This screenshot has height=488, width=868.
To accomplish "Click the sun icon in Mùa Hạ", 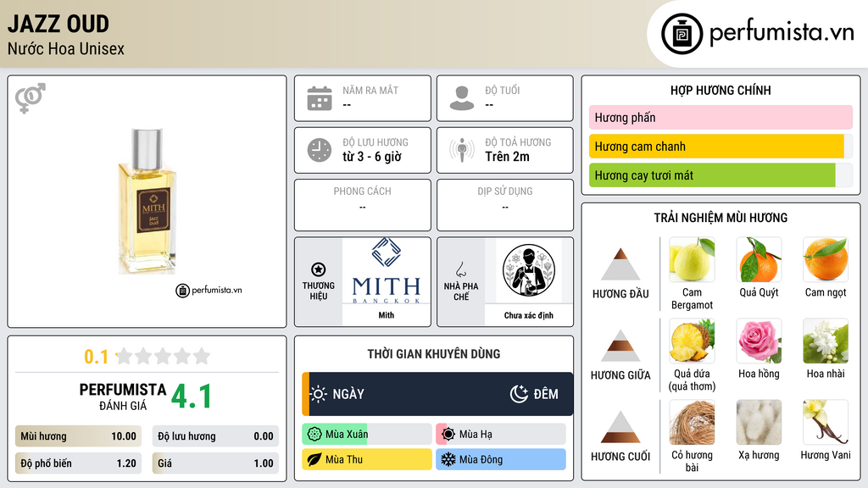I will click(x=448, y=435).
